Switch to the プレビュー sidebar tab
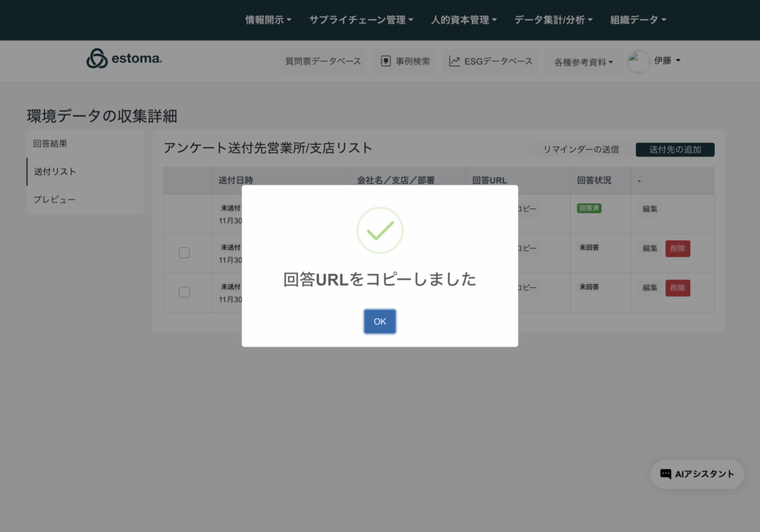 (55, 200)
